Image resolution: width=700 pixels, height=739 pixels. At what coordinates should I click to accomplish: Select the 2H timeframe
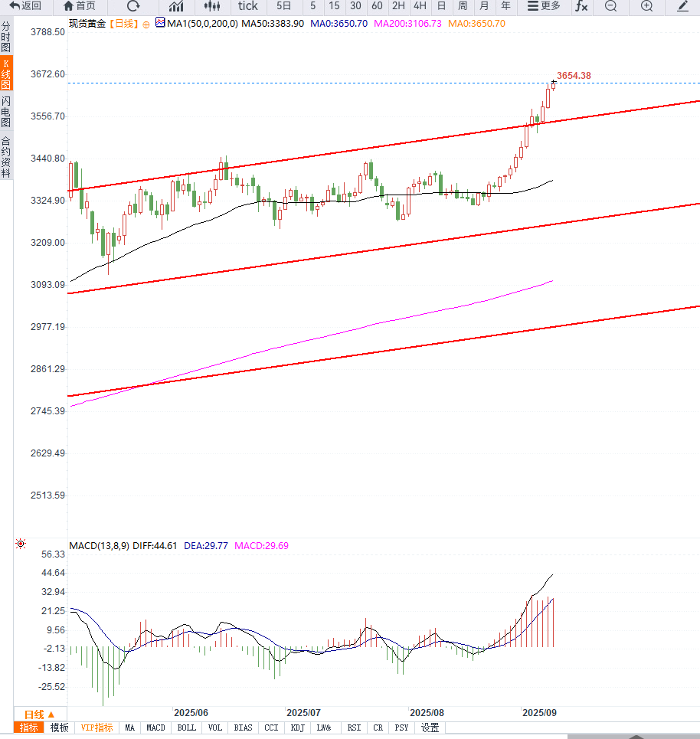398,6
